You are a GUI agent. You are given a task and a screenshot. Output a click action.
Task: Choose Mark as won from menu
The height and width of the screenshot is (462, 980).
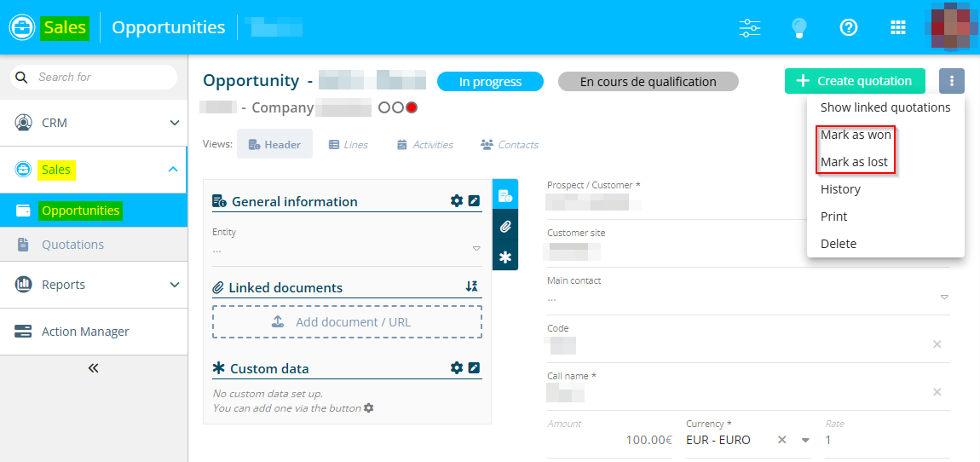point(856,135)
